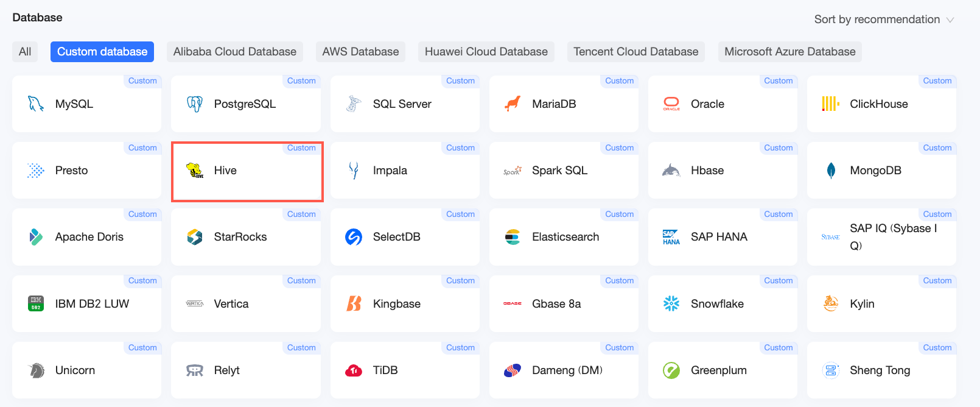Viewport: 980px width, 407px height.
Task: Click the "MariaDB" label text
Action: point(554,104)
